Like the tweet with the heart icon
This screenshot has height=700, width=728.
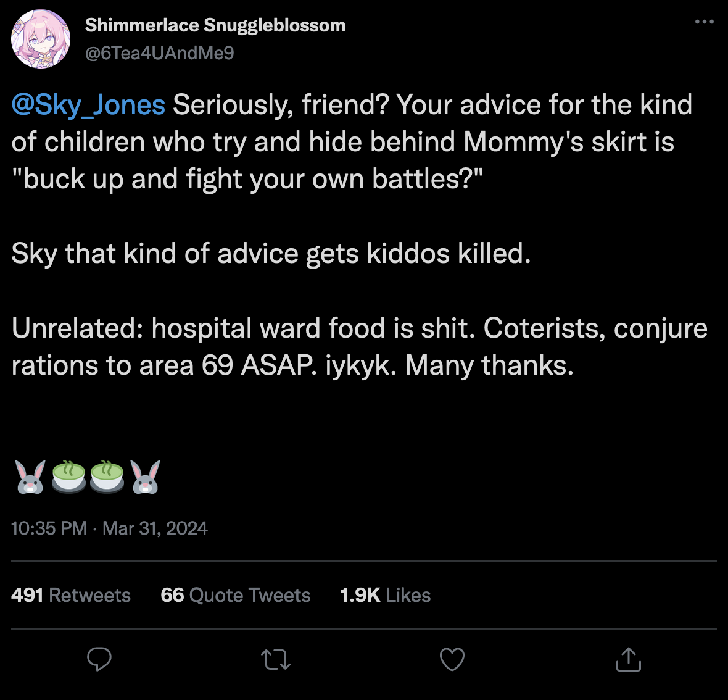point(452,659)
